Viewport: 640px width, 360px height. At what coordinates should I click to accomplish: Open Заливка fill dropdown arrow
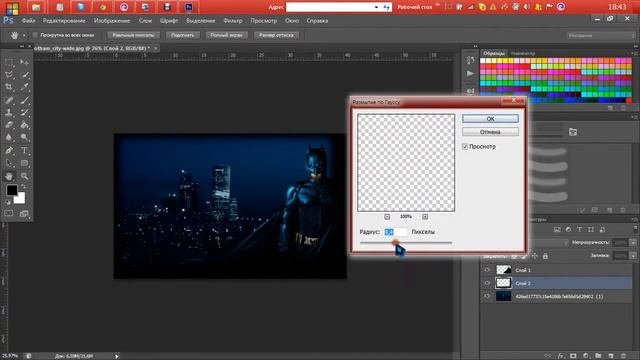[633, 256]
